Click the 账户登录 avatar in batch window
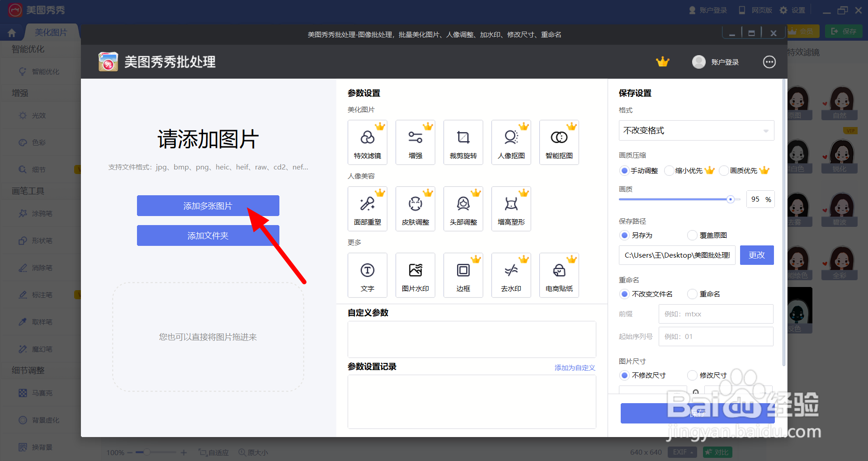 click(698, 62)
